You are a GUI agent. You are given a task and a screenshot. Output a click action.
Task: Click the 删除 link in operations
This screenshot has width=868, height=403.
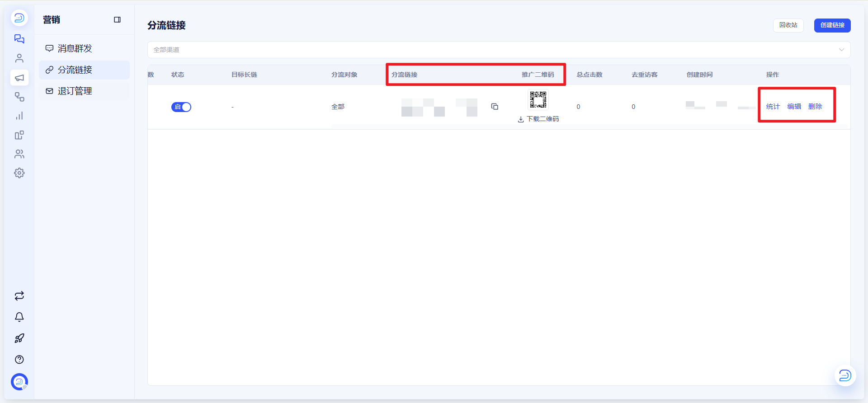pos(815,107)
